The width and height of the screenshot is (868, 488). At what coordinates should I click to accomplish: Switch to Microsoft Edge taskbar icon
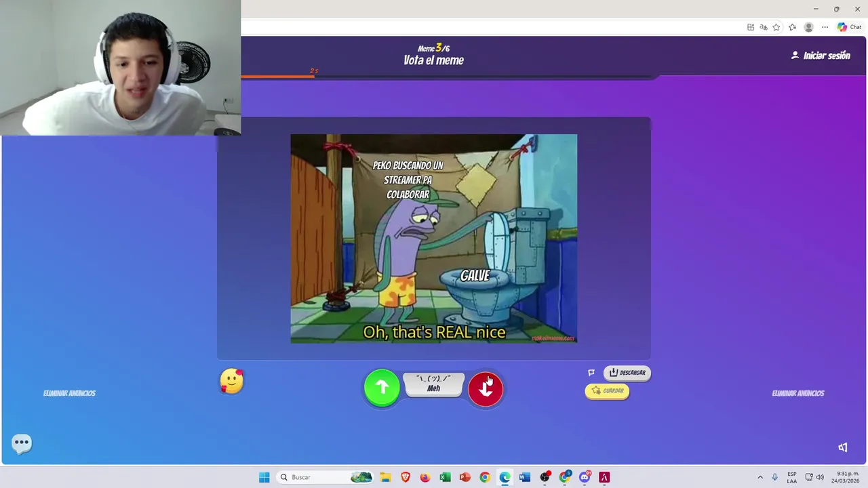(505, 477)
